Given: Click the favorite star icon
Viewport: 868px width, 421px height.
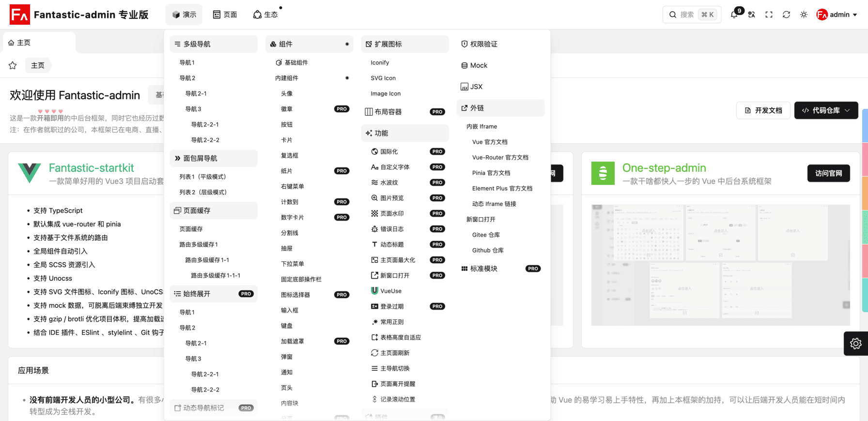Looking at the screenshot, I should point(13,65).
